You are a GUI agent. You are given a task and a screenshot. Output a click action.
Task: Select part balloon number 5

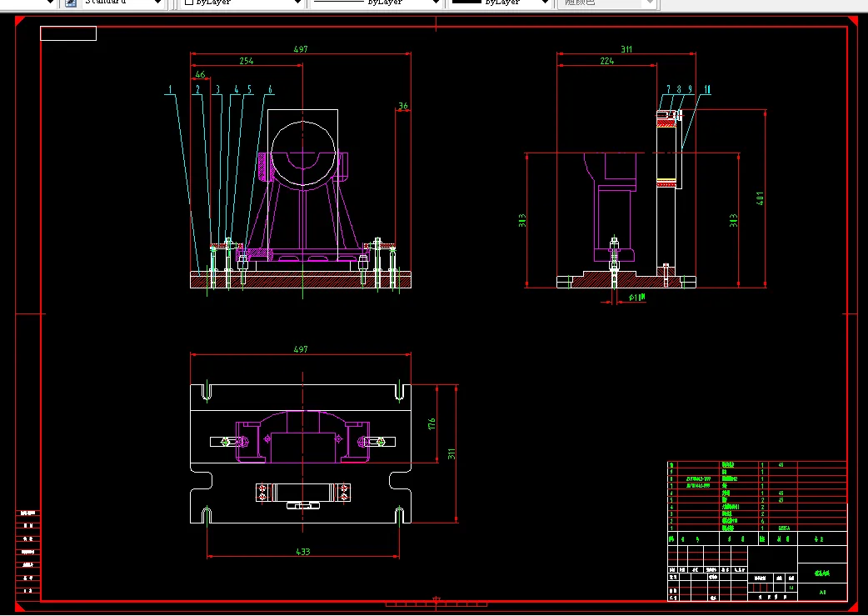coord(250,89)
